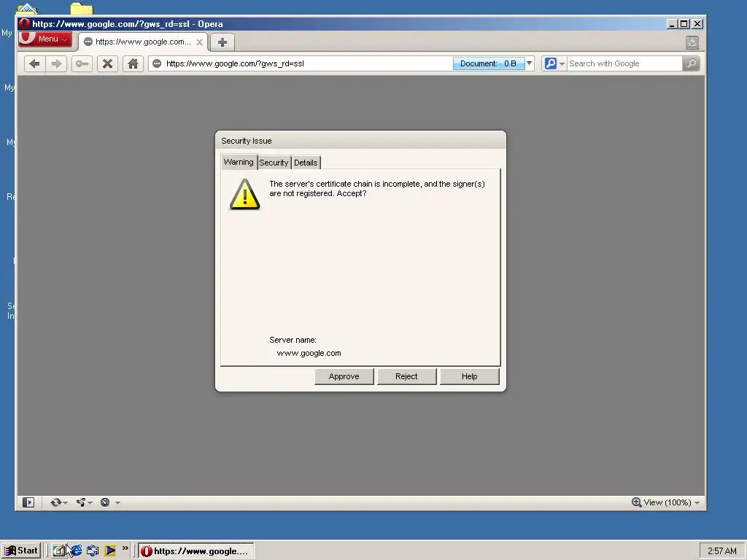Reject the certificate
The width and height of the screenshot is (747, 560).
point(406,376)
